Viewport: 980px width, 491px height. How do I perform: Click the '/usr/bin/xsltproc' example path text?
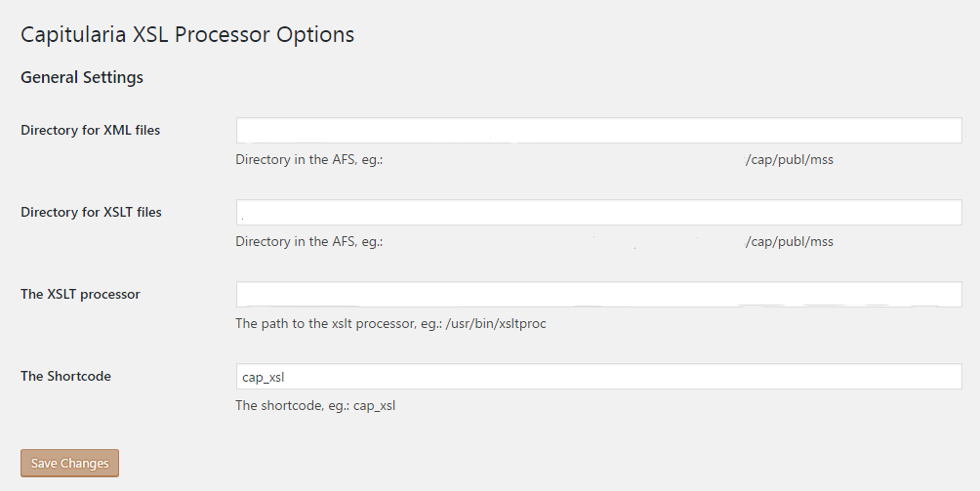[496, 323]
